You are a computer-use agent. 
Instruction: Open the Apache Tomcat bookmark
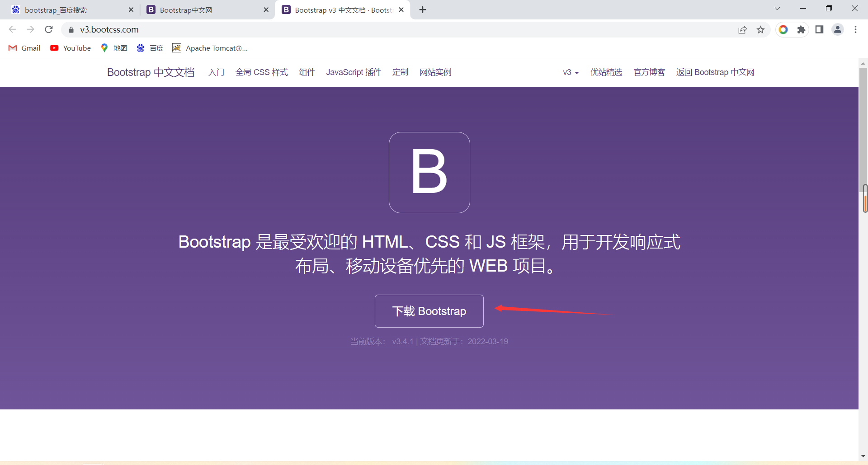point(210,48)
